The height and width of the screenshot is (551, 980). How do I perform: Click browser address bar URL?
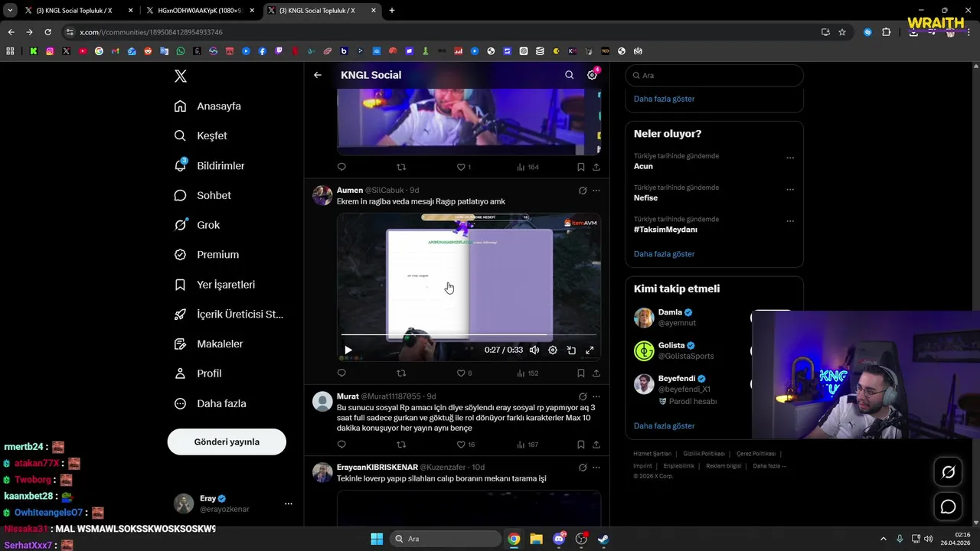pyautogui.click(x=152, y=32)
